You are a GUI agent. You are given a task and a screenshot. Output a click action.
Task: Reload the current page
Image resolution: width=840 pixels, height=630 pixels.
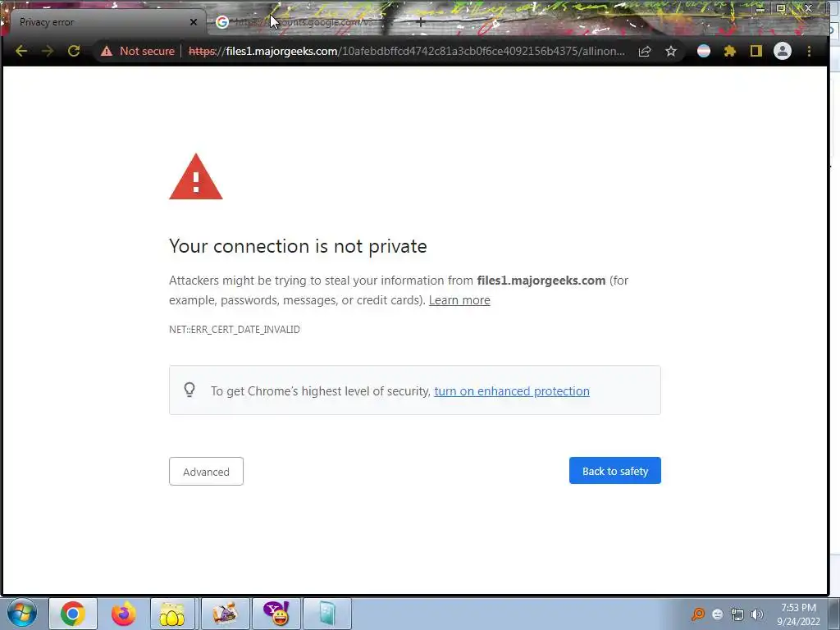(x=73, y=51)
